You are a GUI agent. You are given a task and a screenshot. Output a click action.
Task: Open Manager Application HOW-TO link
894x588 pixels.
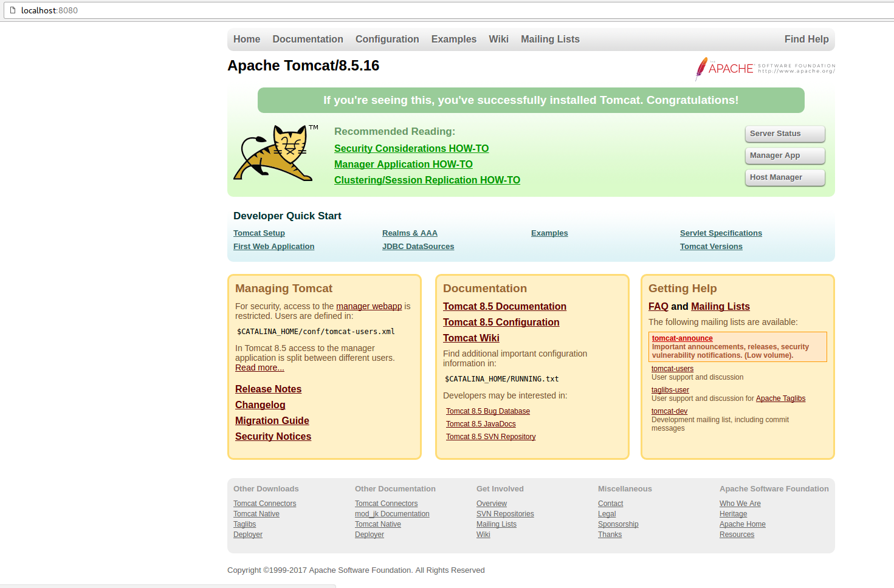tap(404, 165)
